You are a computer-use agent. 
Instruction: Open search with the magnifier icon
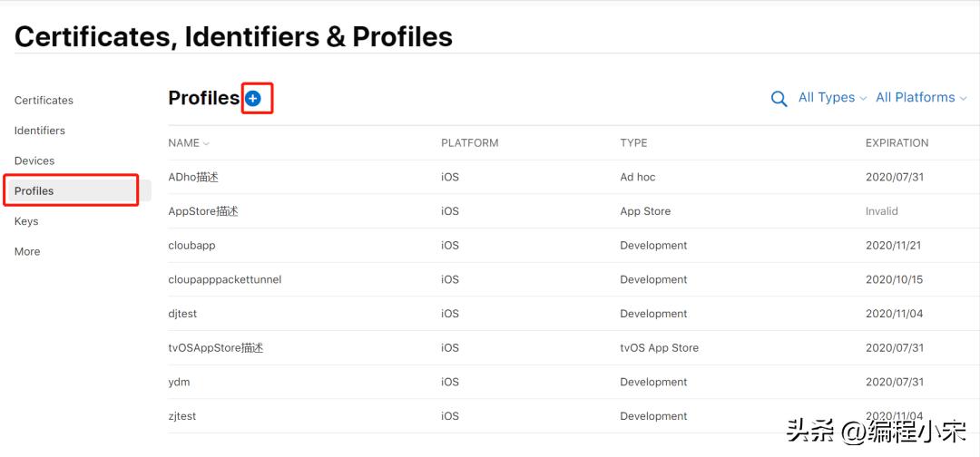[x=779, y=99]
